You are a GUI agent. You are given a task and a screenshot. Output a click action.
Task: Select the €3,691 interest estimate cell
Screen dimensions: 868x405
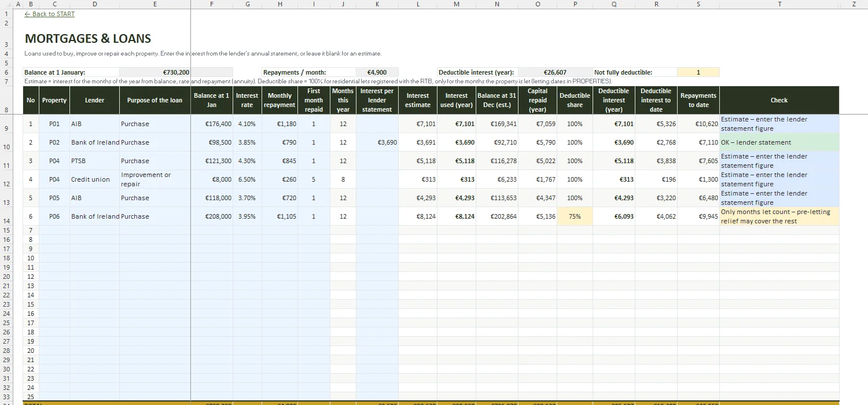click(418, 142)
